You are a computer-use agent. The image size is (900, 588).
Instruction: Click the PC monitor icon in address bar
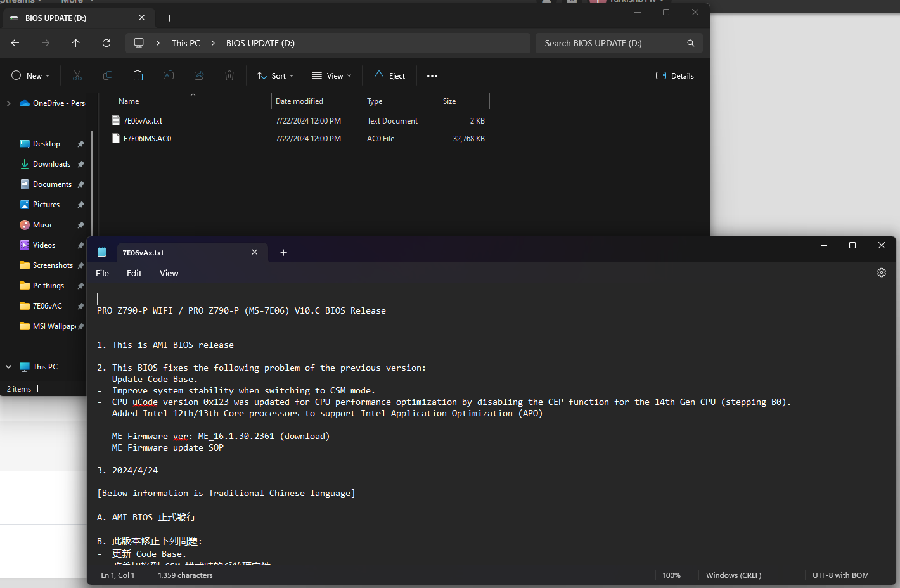pyautogui.click(x=139, y=43)
